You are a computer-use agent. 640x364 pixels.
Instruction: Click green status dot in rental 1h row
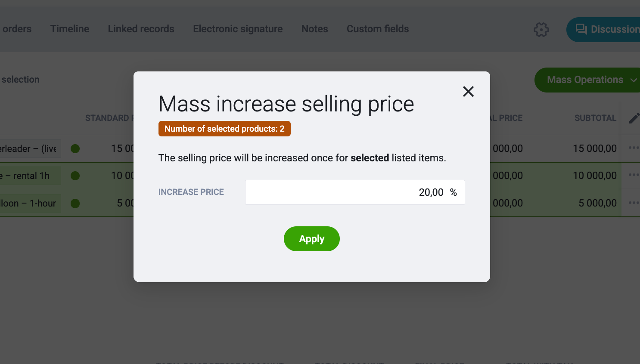pos(75,176)
